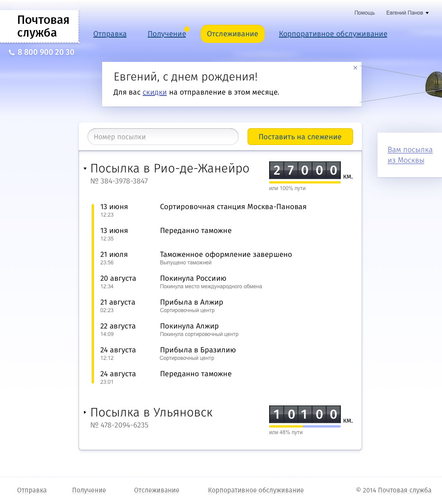The width and height of the screenshot is (442, 504).
Task: Open the Вам посылка из Москвы link
Action: coord(410,155)
